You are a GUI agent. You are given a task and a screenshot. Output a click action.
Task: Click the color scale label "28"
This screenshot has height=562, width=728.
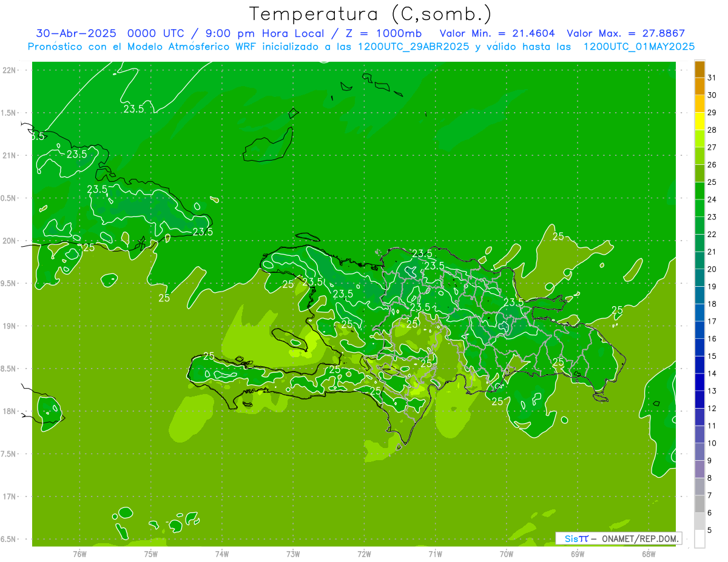coord(712,130)
